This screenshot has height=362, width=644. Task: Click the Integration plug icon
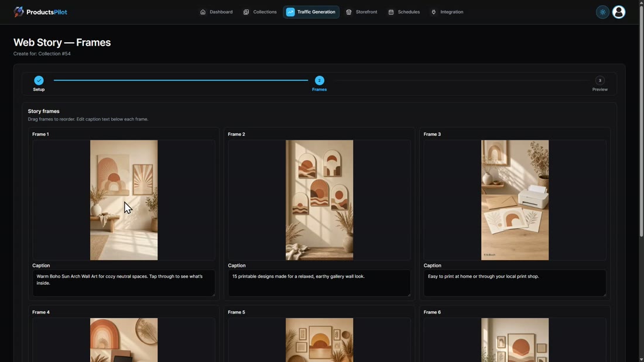(434, 12)
